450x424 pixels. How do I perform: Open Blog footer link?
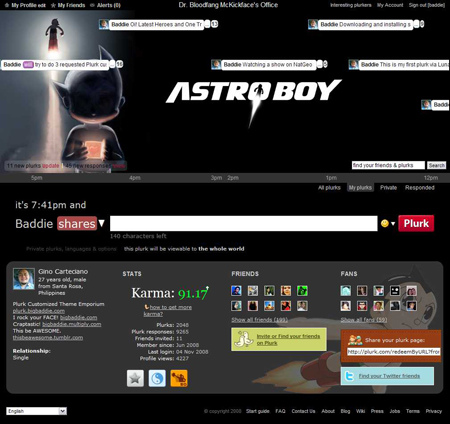[x=345, y=411]
